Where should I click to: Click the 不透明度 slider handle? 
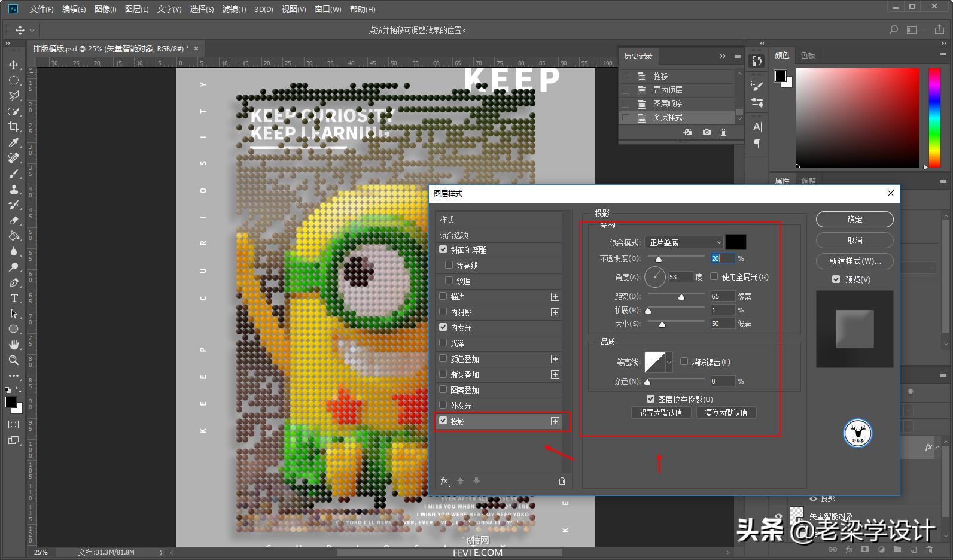pos(659,259)
